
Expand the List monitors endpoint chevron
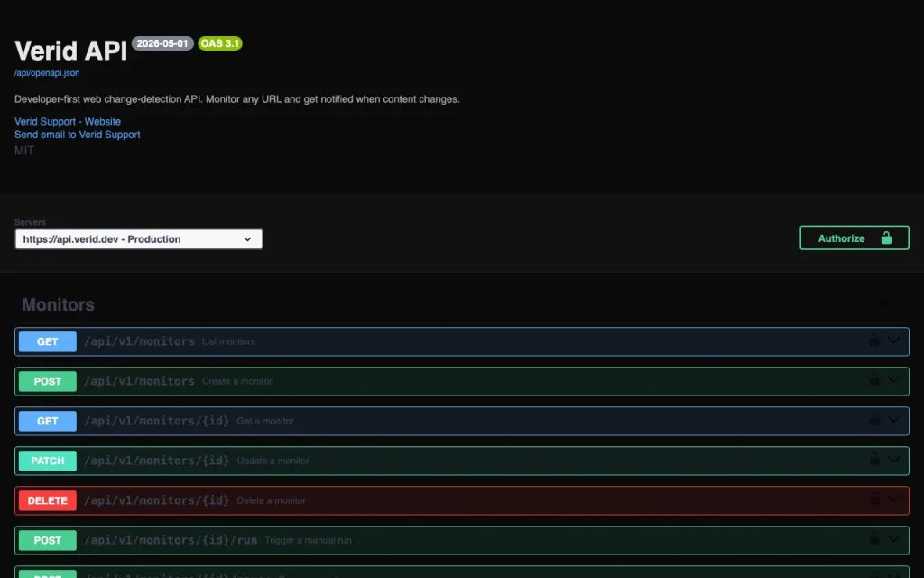[894, 340]
